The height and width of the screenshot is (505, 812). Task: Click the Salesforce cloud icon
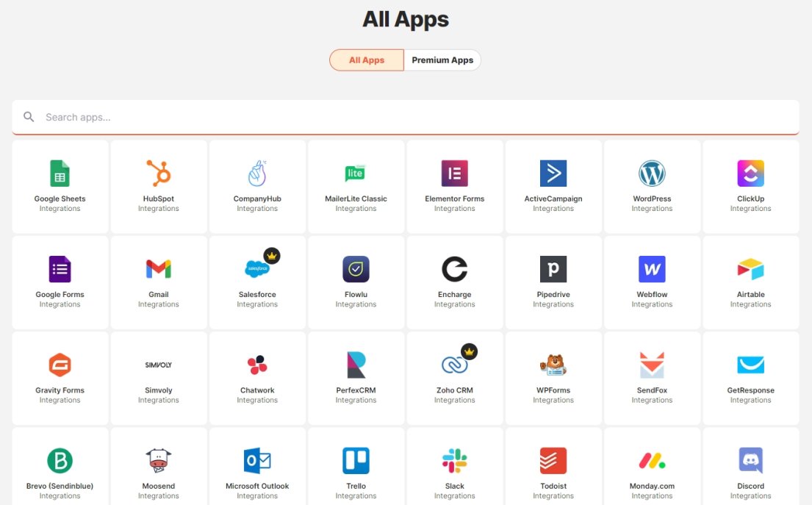pyautogui.click(x=257, y=269)
